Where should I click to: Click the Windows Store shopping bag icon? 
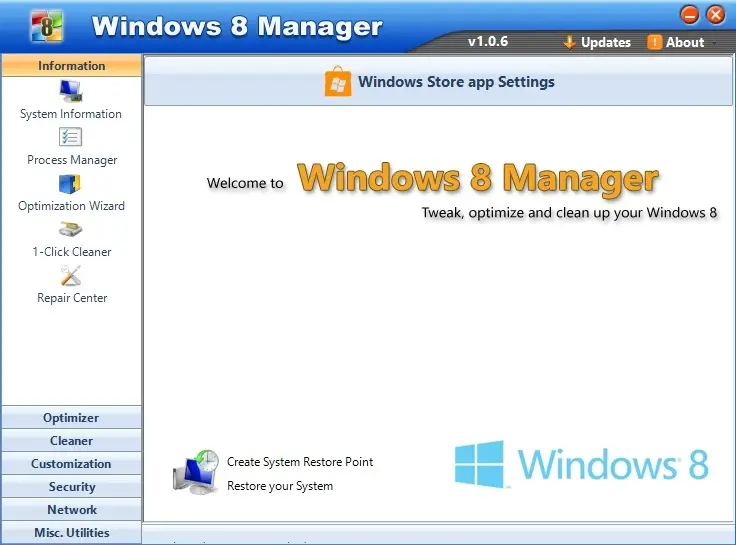pyautogui.click(x=337, y=82)
